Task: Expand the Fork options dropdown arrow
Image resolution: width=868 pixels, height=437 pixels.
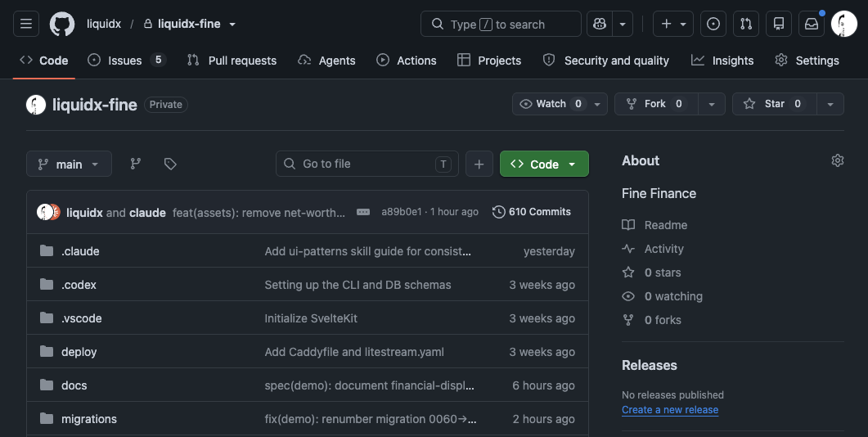Action: pyautogui.click(x=712, y=104)
